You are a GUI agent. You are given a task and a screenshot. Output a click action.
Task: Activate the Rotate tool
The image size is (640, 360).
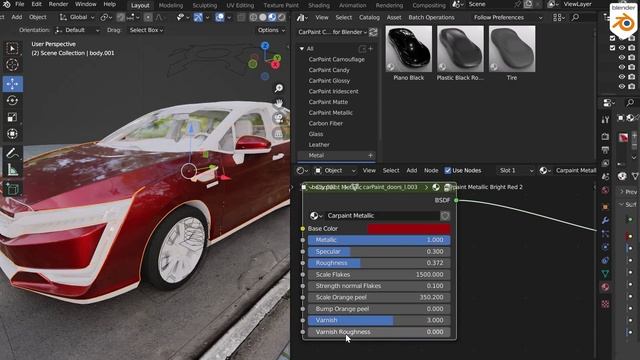coord(12,100)
